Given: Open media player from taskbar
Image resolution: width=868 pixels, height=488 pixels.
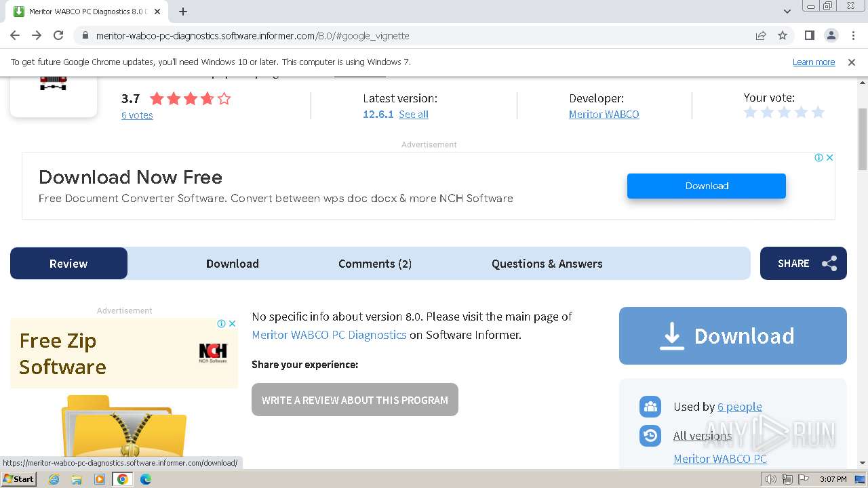Looking at the screenshot, I should click(100, 479).
